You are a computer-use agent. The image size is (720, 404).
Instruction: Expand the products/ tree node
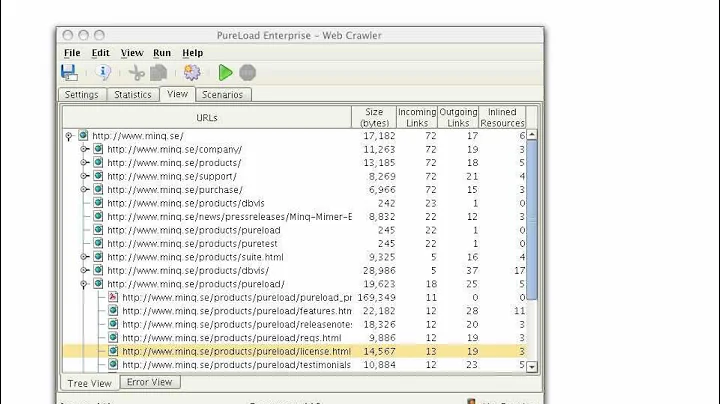[x=84, y=163]
